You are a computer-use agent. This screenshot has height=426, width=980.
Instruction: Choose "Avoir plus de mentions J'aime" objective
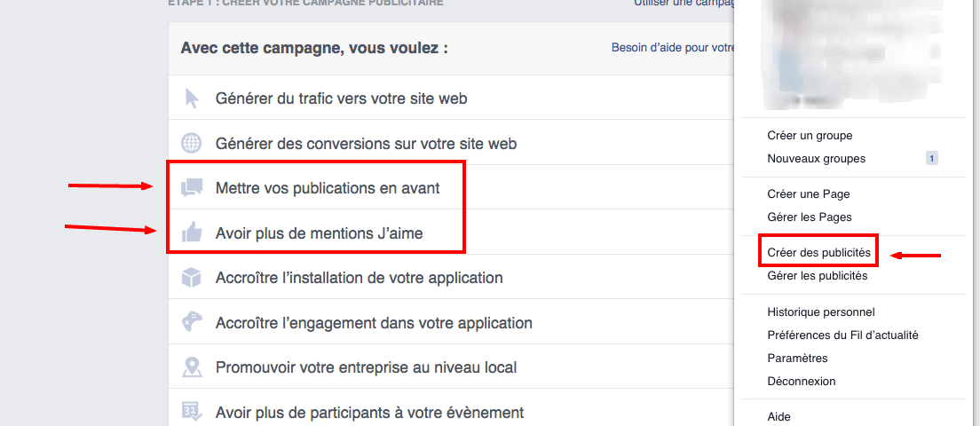click(x=319, y=233)
